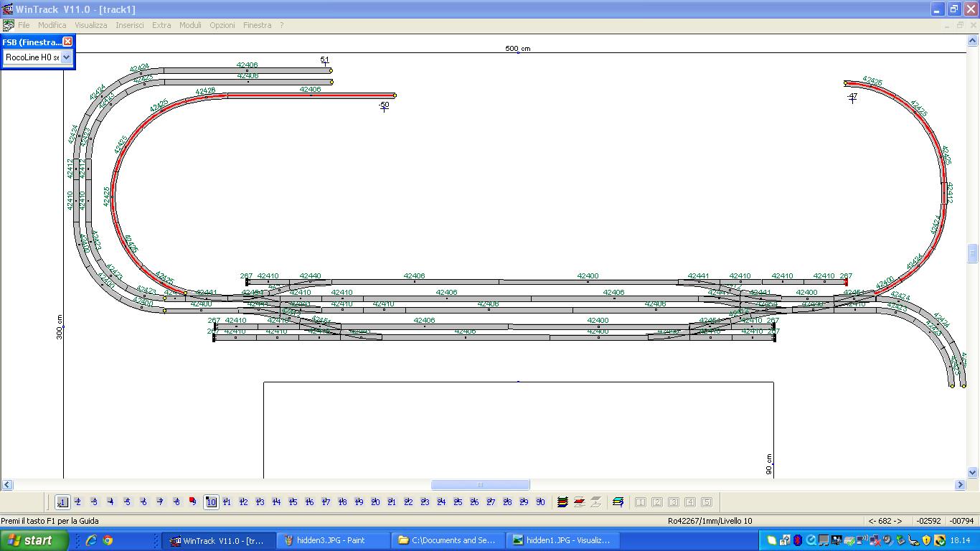
Task: Select level 10 button in level toolbar
Action: pos(211,502)
